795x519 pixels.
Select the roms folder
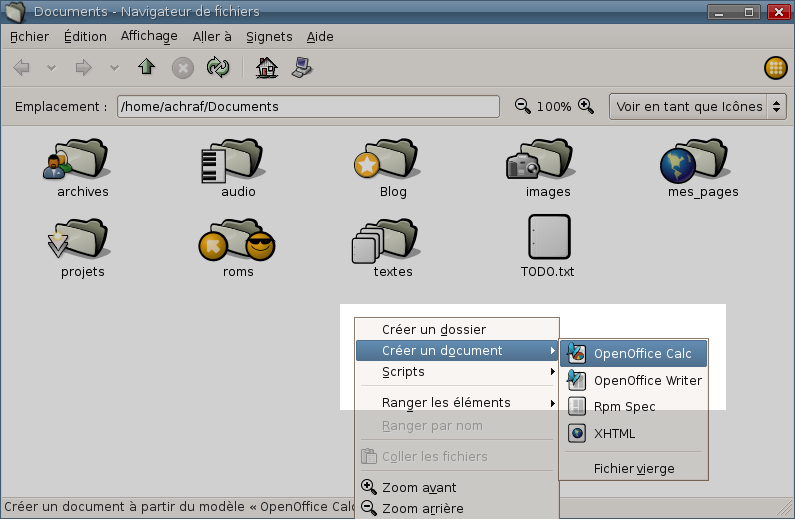point(237,248)
